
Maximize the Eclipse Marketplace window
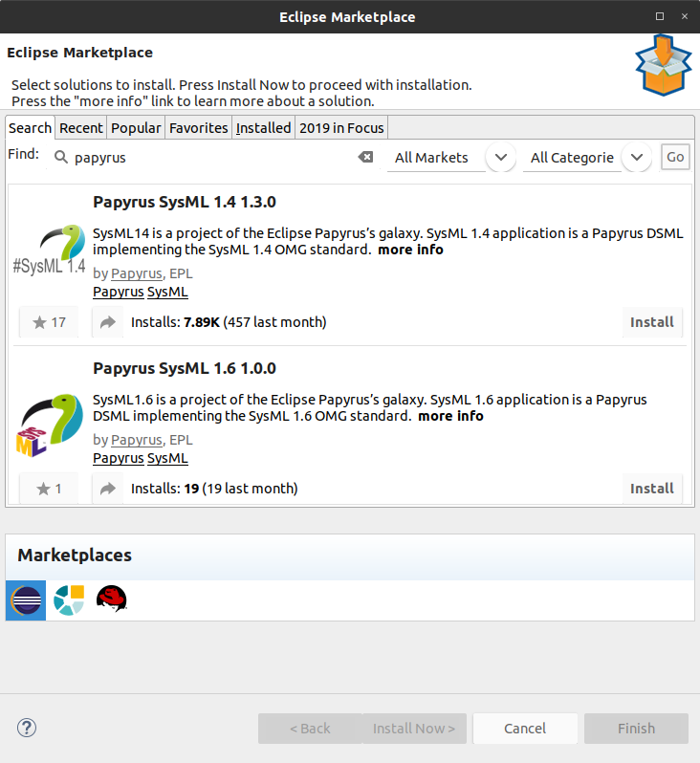pos(660,16)
